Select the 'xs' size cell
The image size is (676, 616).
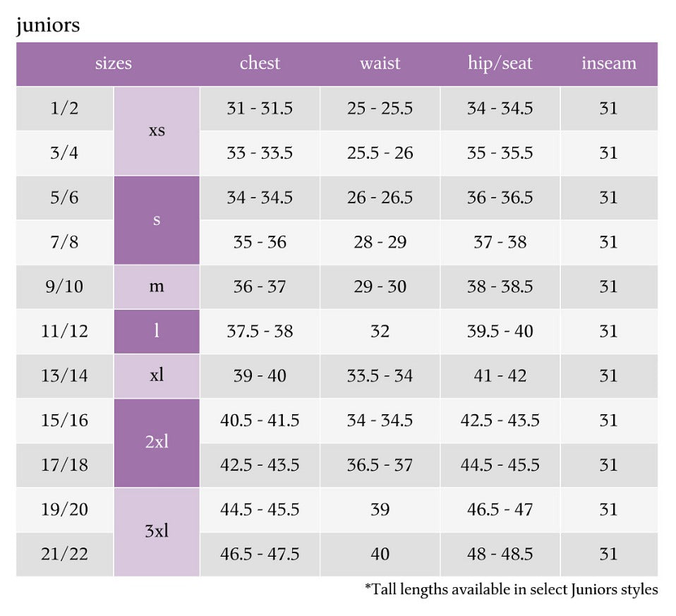coord(157,131)
